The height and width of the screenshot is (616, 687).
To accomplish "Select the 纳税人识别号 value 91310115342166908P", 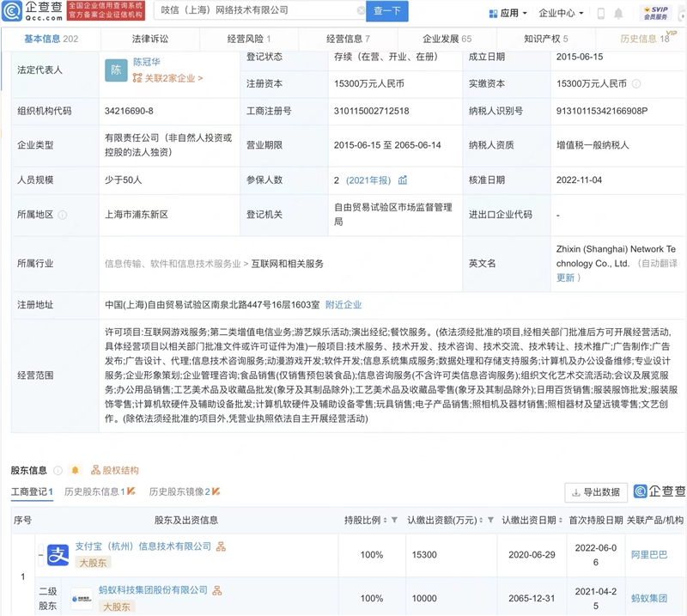I will 602,111.
